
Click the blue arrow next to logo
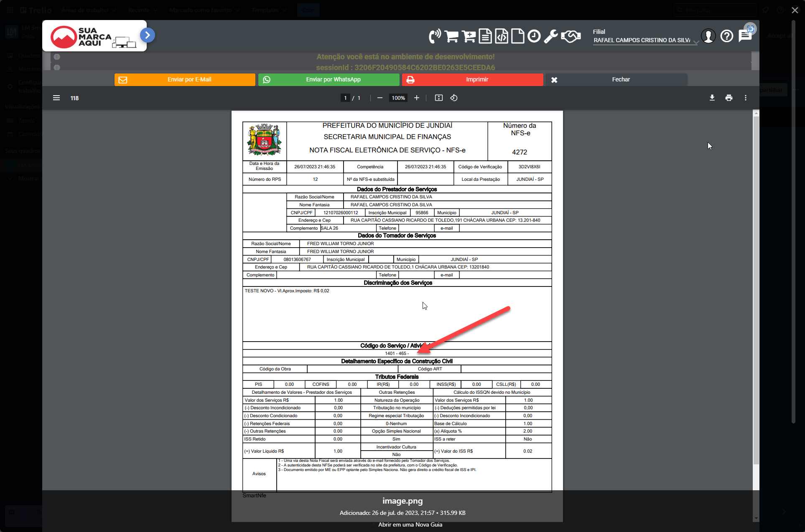click(x=148, y=35)
